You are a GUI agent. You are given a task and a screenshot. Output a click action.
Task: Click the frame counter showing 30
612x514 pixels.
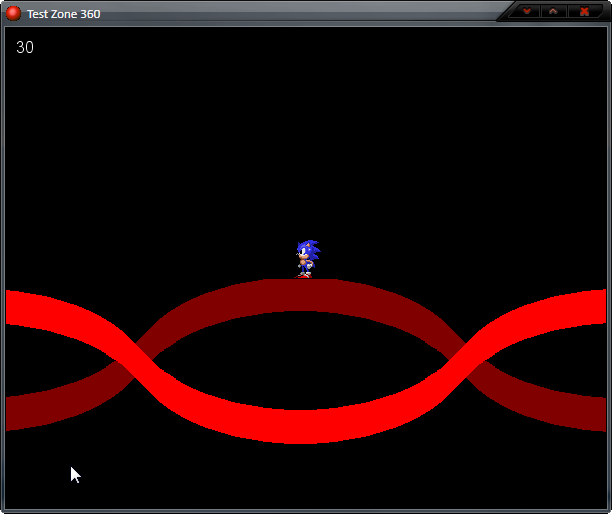(x=25, y=47)
